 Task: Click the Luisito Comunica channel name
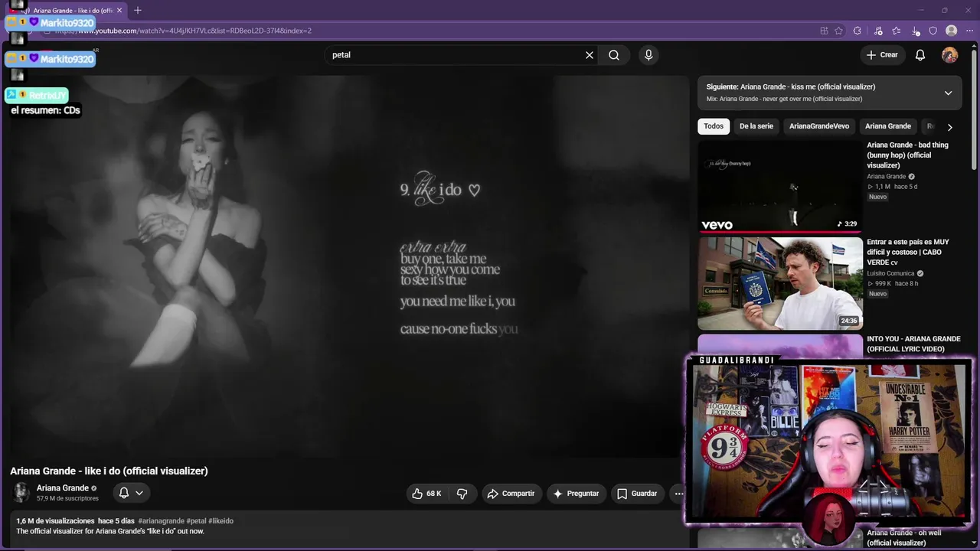point(890,273)
